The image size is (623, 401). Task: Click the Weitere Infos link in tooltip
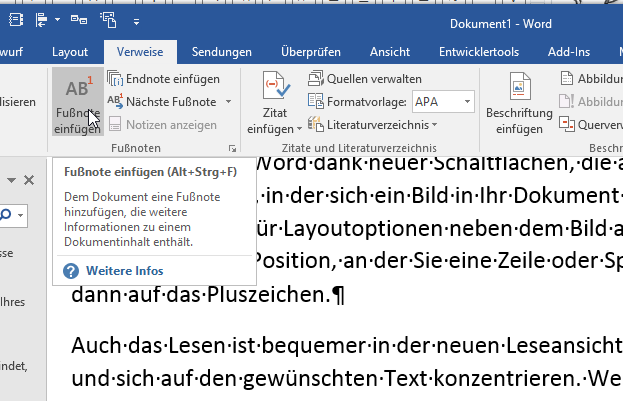click(125, 271)
